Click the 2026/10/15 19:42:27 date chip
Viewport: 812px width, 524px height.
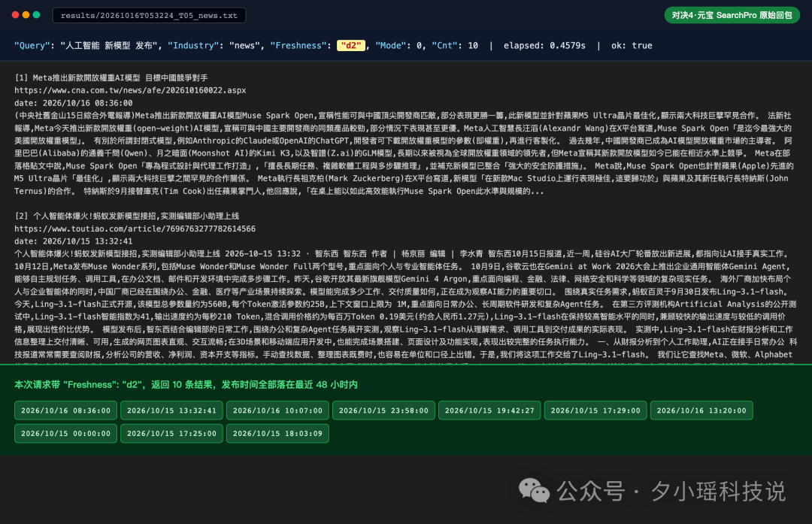coord(489,410)
